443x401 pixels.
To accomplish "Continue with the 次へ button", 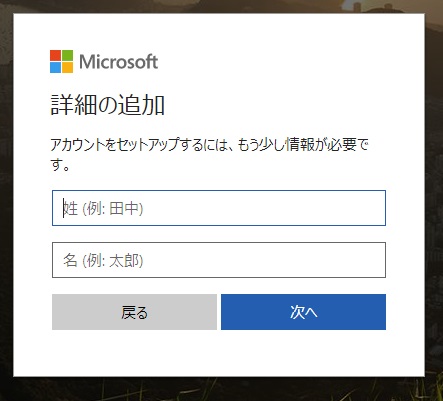I will click(x=303, y=312).
